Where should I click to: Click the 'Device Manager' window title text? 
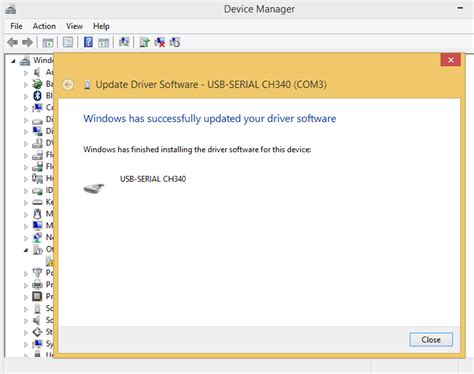259,9
